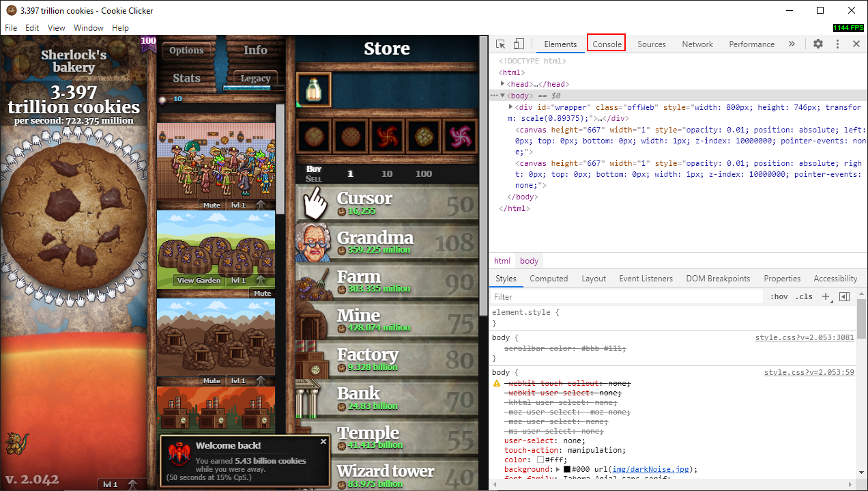Upgrade Farm level with the lvl 1 arrow
Image resolution: width=868 pixels, height=491 pixels.
coord(261,280)
